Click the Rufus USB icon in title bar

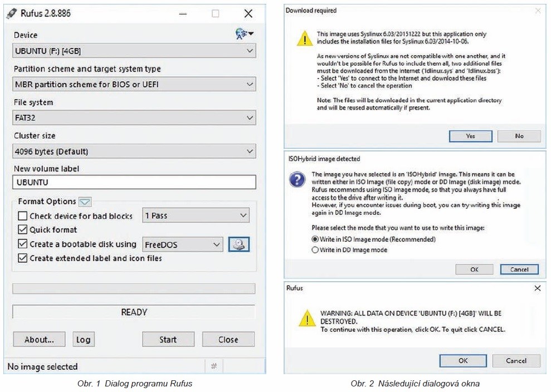12,14
